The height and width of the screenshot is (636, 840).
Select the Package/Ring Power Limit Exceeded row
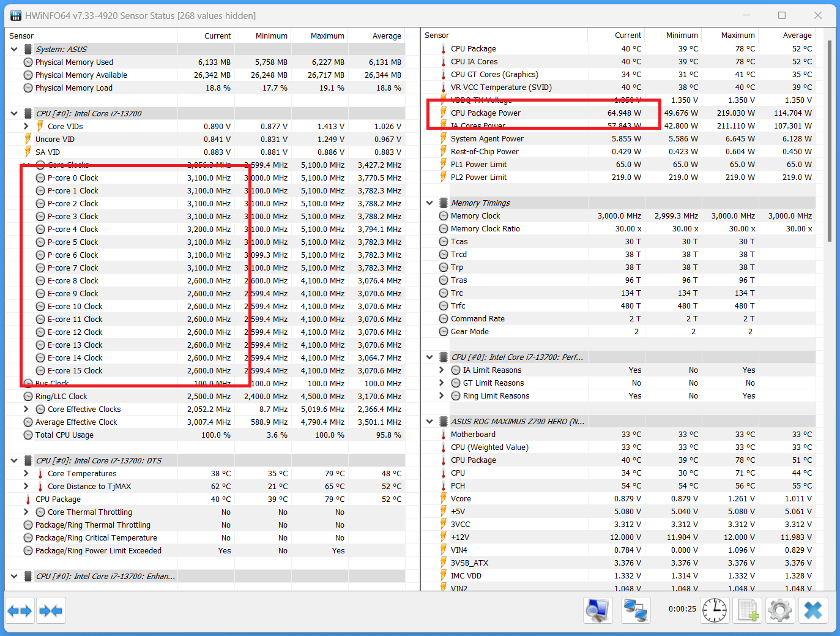pyautogui.click(x=205, y=550)
